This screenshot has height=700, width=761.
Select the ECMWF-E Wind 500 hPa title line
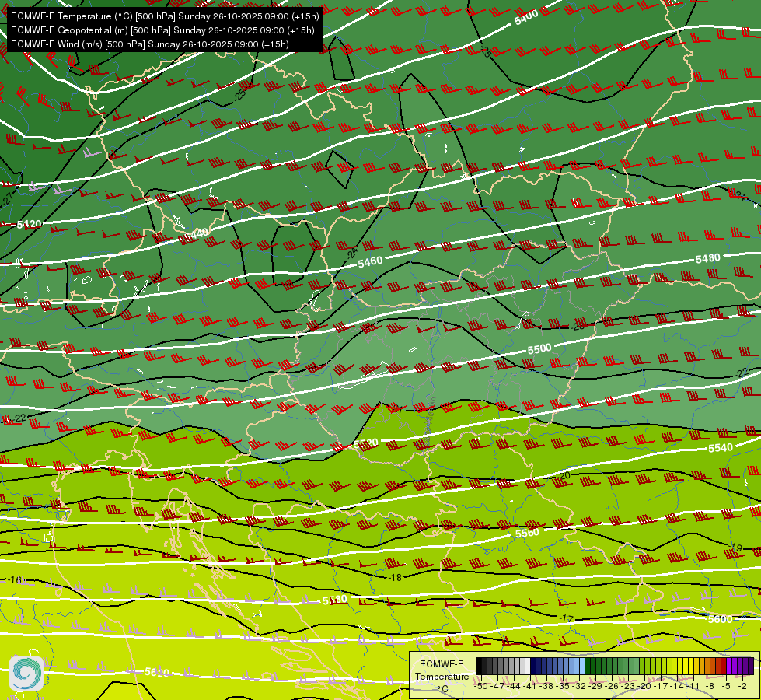coord(150,44)
